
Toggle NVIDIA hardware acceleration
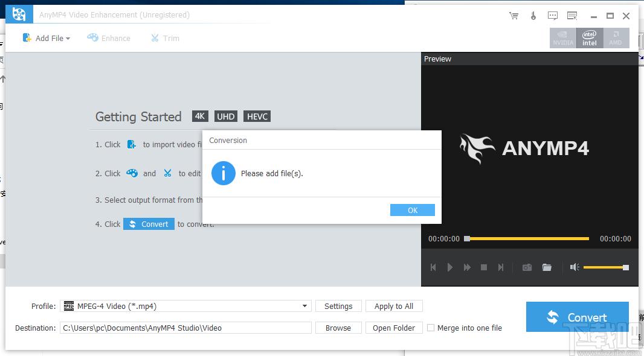coord(563,38)
